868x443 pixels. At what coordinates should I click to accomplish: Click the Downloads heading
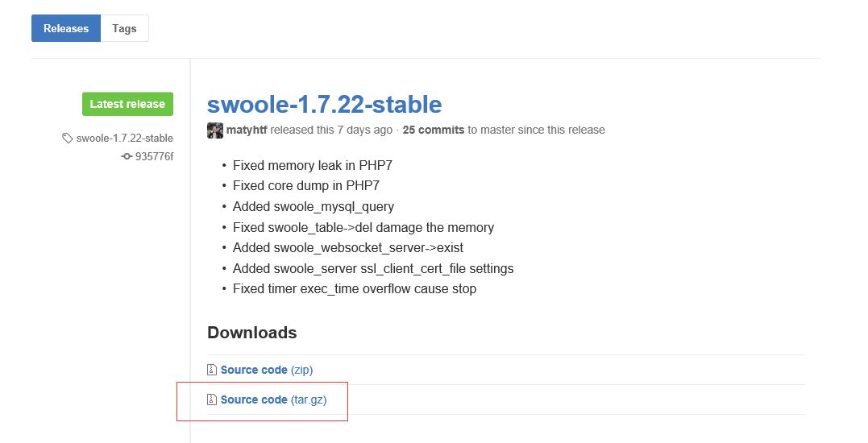pos(252,333)
